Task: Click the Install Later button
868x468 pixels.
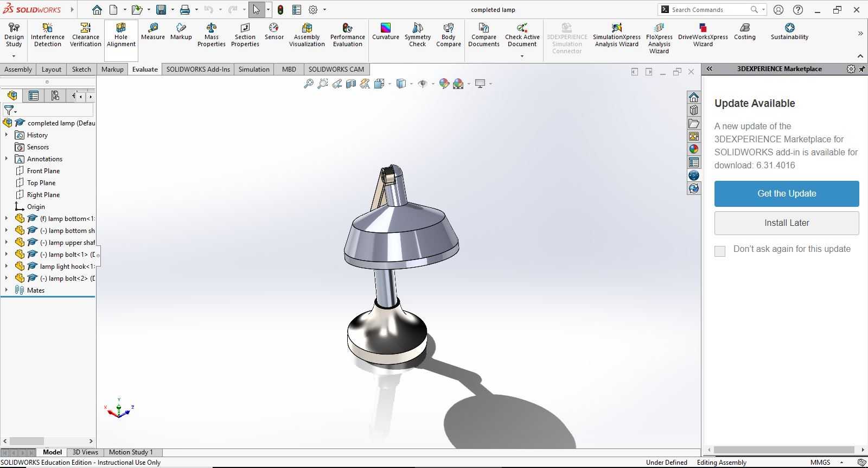Action: pyautogui.click(x=787, y=223)
